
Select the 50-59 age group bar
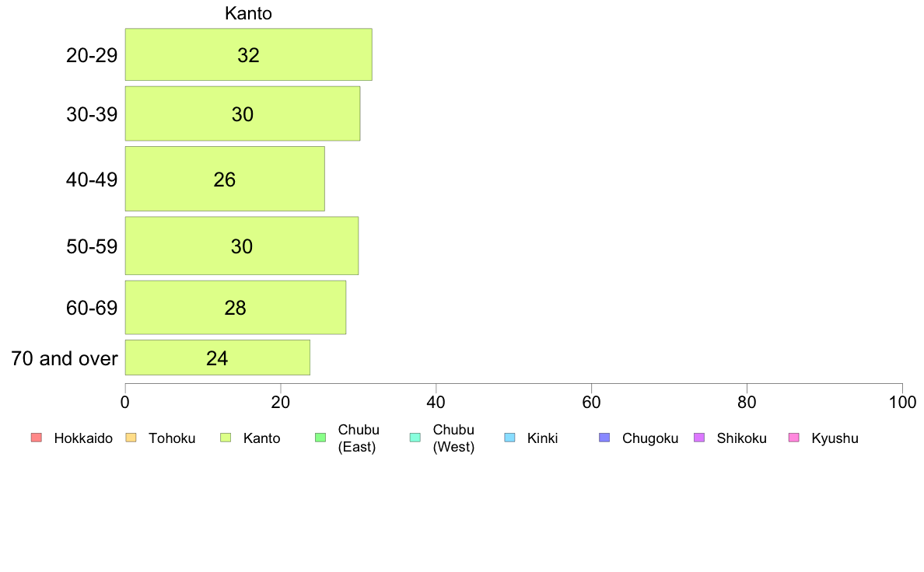tap(242, 246)
